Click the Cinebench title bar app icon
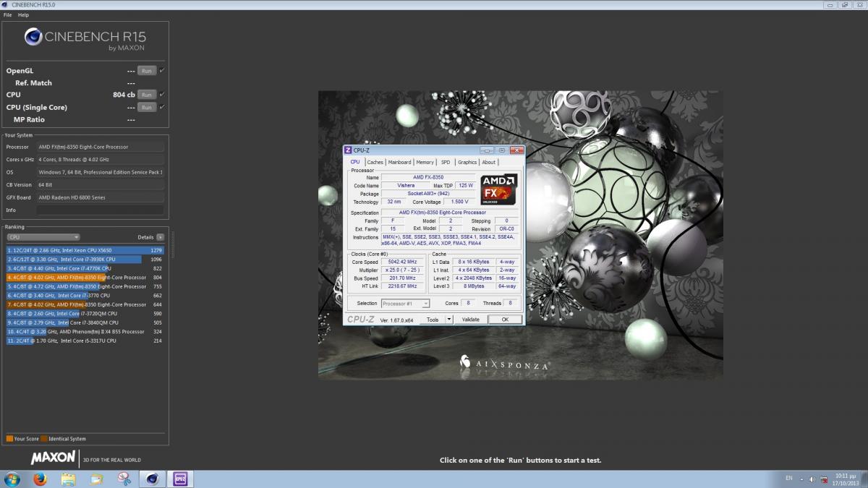The width and height of the screenshot is (868, 488). pos(5,5)
